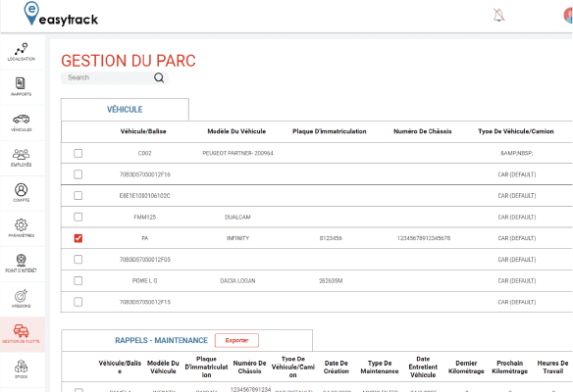Click the Dernier Kilométrage header

(x=466, y=367)
